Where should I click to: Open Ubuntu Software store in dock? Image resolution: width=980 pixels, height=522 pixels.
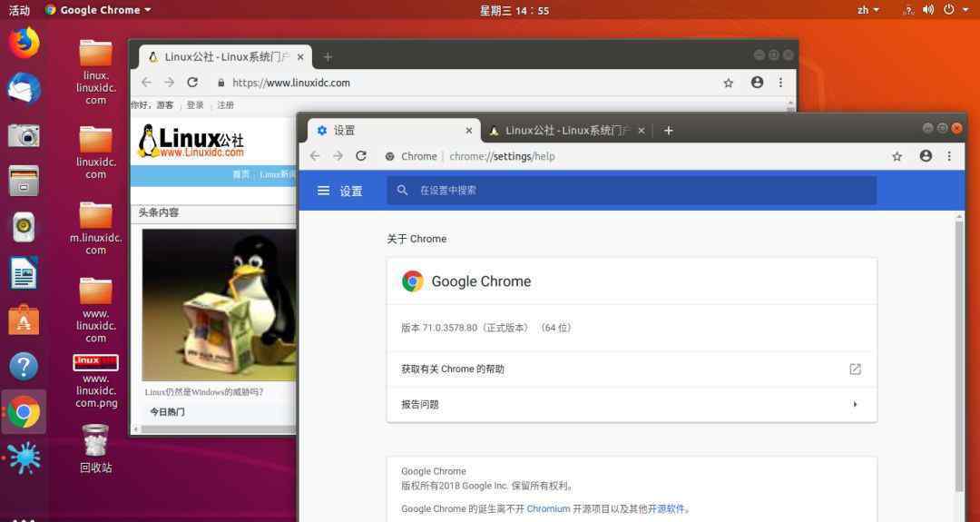(x=24, y=320)
